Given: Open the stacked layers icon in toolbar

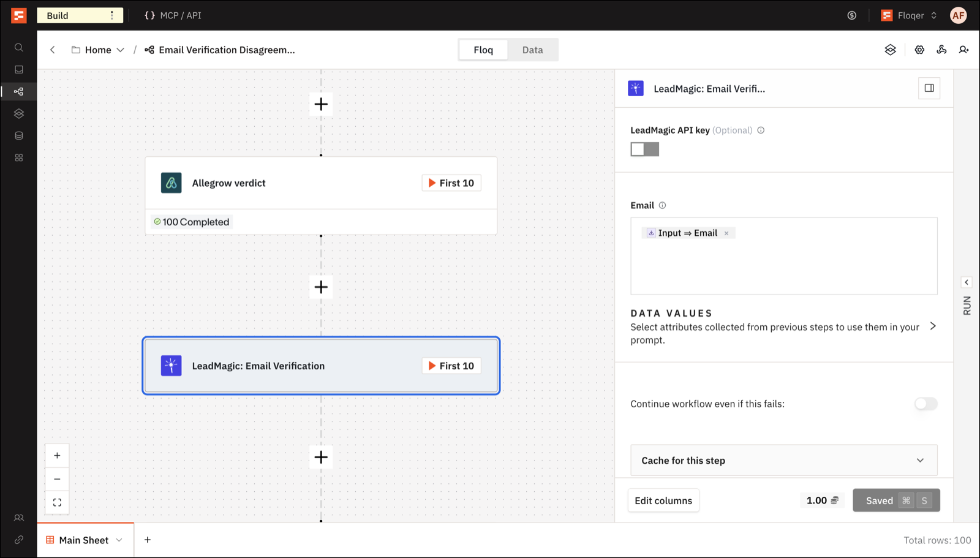Looking at the screenshot, I should (x=891, y=50).
